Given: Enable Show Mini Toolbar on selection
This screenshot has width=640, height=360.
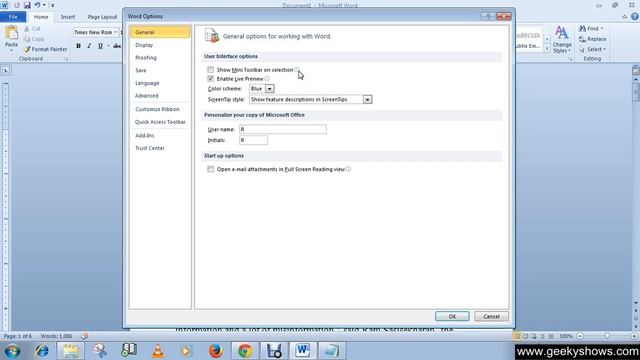Looking at the screenshot, I should click(211, 70).
